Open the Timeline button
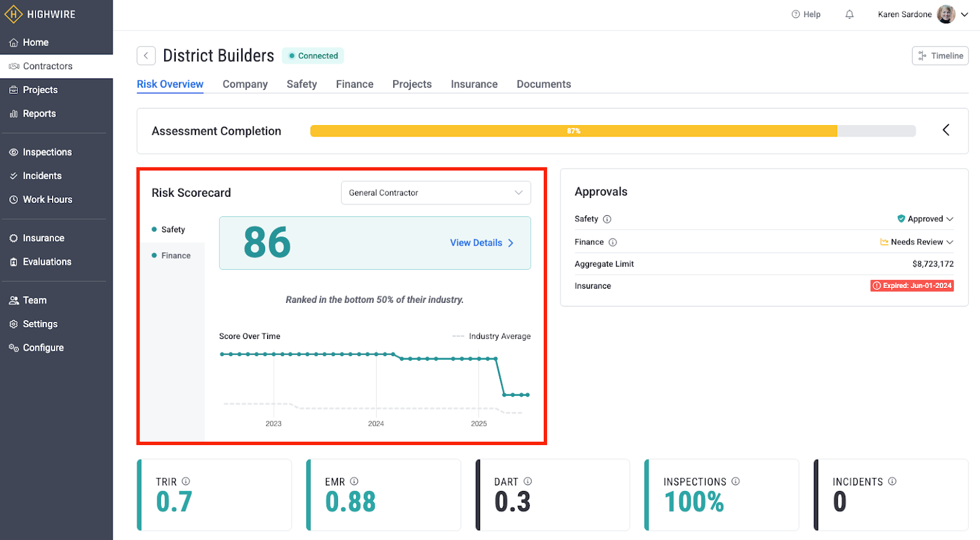The height and width of the screenshot is (540, 980). coord(940,56)
